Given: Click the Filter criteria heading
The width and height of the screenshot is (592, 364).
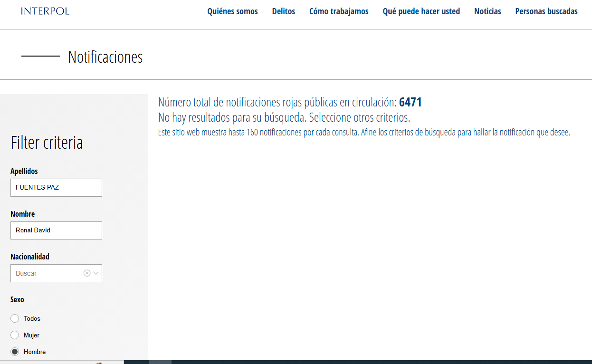Looking at the screenshot, I should click(47, 143).
